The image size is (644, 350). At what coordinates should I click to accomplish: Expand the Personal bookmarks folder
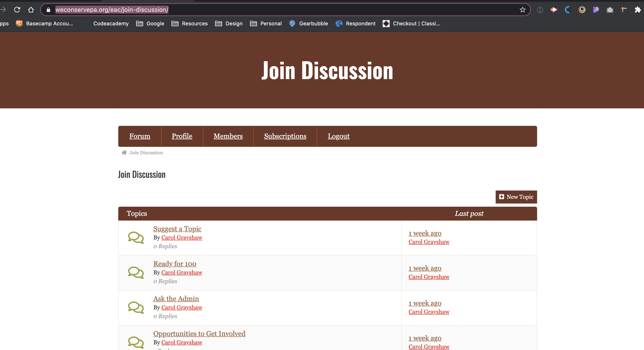(266, 24)
